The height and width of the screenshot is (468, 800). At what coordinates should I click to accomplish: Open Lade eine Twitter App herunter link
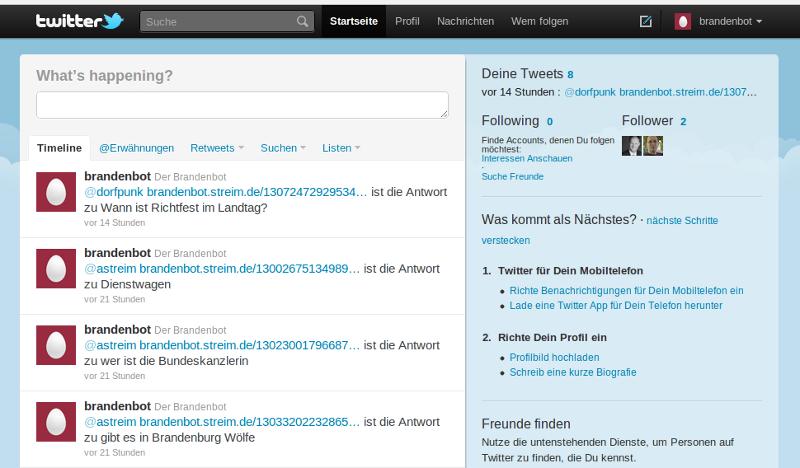click(616, 305)
